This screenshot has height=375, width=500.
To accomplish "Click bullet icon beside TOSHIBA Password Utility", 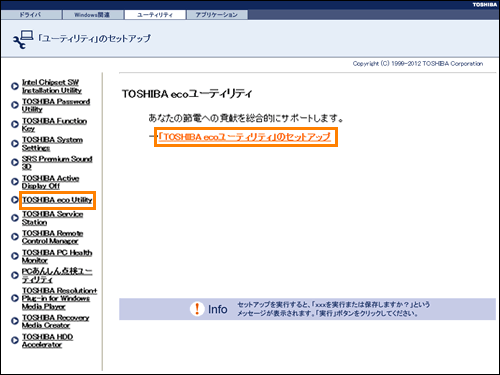I will [x=15, y=105].
